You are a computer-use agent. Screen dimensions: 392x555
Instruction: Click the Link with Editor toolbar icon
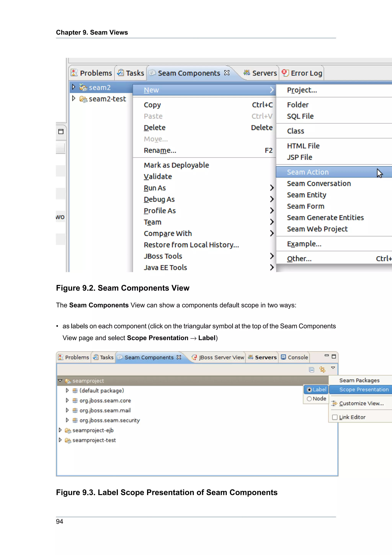pos(322,369)
